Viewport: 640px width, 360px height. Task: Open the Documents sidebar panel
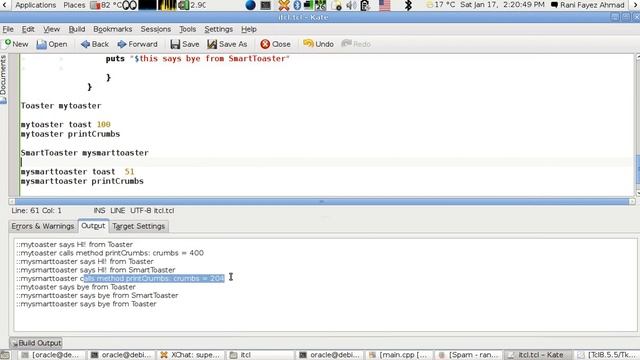click(x=3, y=80)
